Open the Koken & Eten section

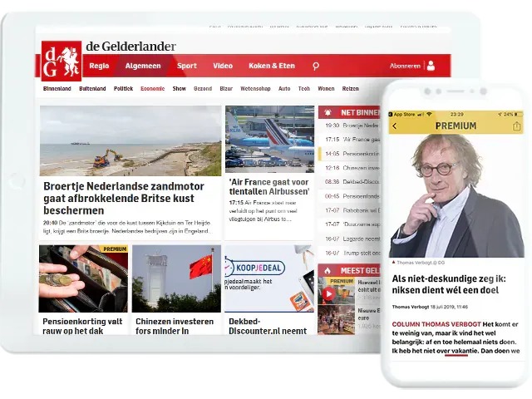click(x=271, y=66)
